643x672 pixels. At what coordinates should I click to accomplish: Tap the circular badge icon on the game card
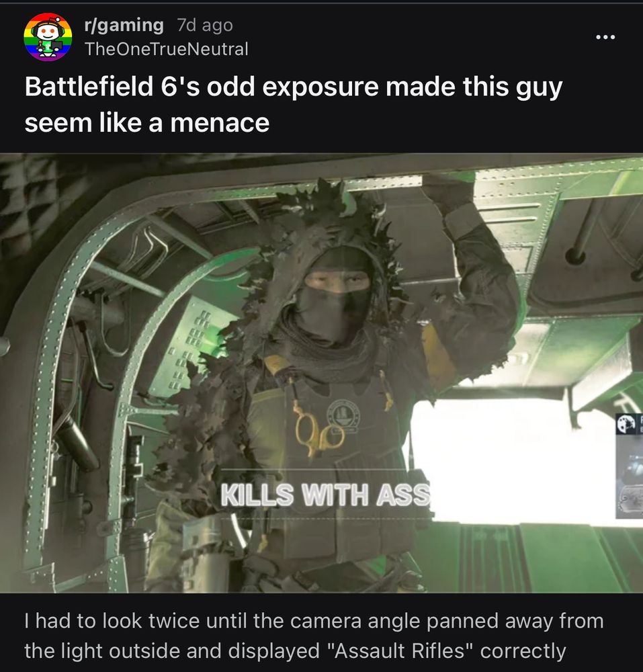coord(626,423)
